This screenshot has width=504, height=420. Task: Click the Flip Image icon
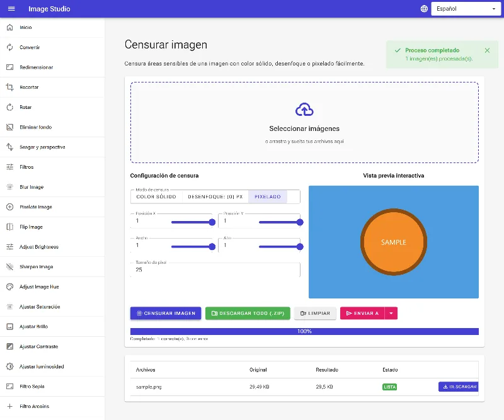coord(10,227)
